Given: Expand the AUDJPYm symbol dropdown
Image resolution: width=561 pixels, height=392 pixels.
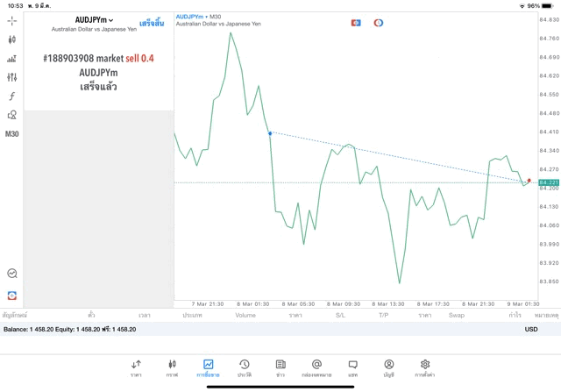Looking at the screenshot, I should (94, 20).
